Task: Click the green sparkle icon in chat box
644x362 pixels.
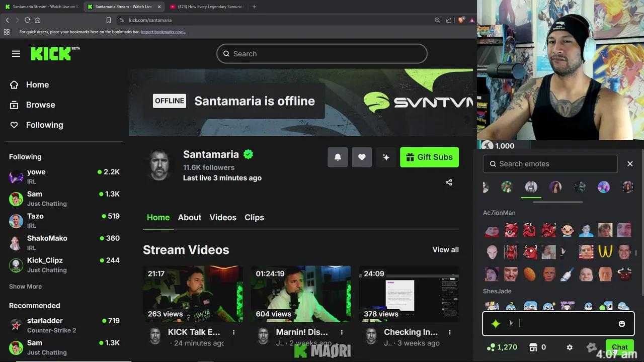Action: click(x=496, y=324)
